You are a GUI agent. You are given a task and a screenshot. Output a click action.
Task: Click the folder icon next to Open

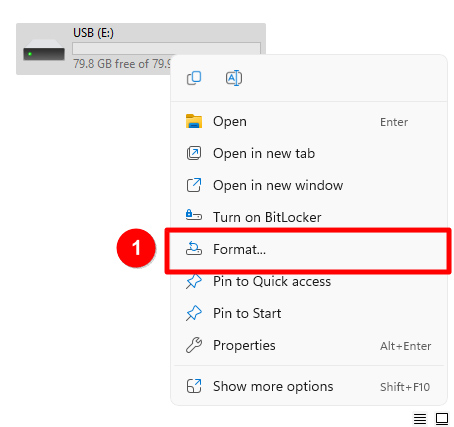point(194,121)
